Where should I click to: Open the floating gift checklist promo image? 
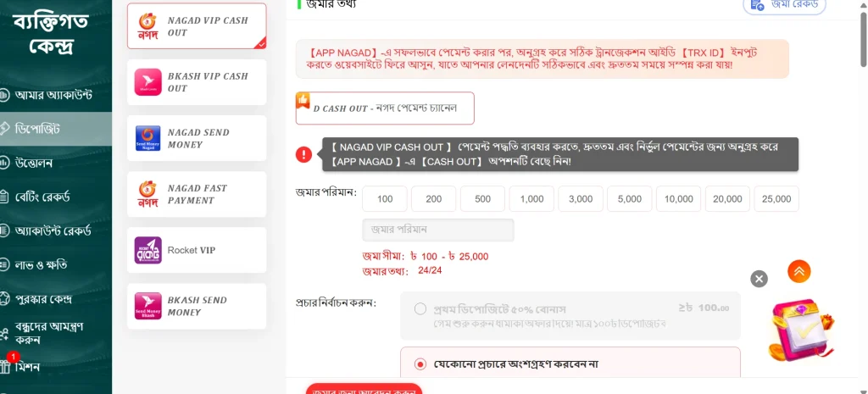tap(800, 330)
